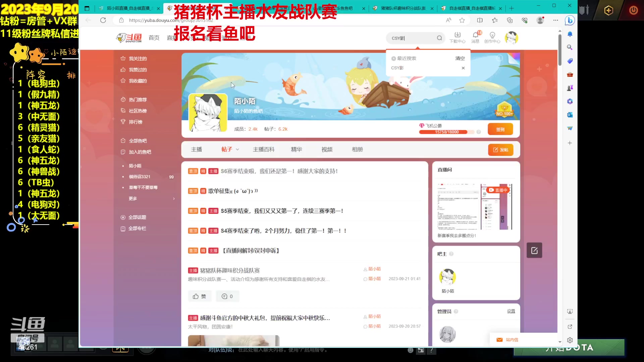
Task: Click the browser address bar URL
Action: click(x=171, y=20)
